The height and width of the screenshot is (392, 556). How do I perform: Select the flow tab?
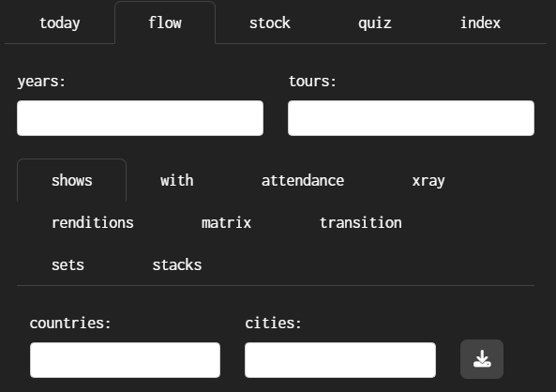pyautogui.click(x=165, y=23)
